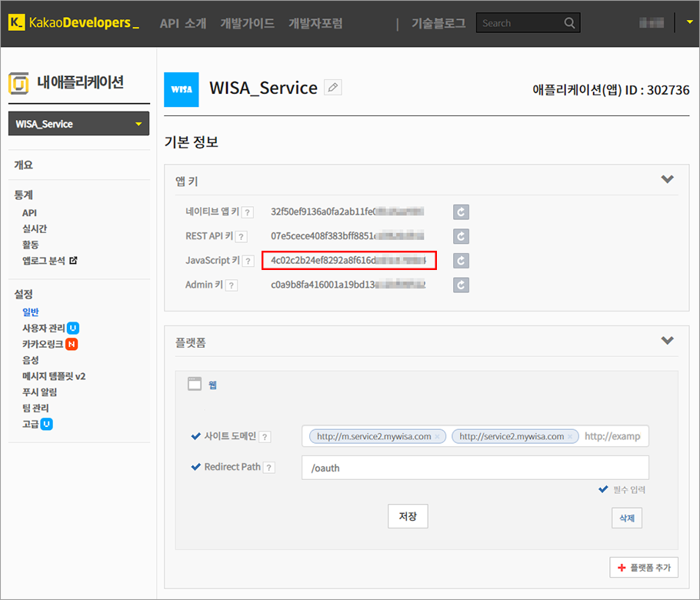Image resolution: width=700 pixels, height=600 pixels.
Task: Open 활동 statistics in sidebar
Action: (x=31, y=245)
